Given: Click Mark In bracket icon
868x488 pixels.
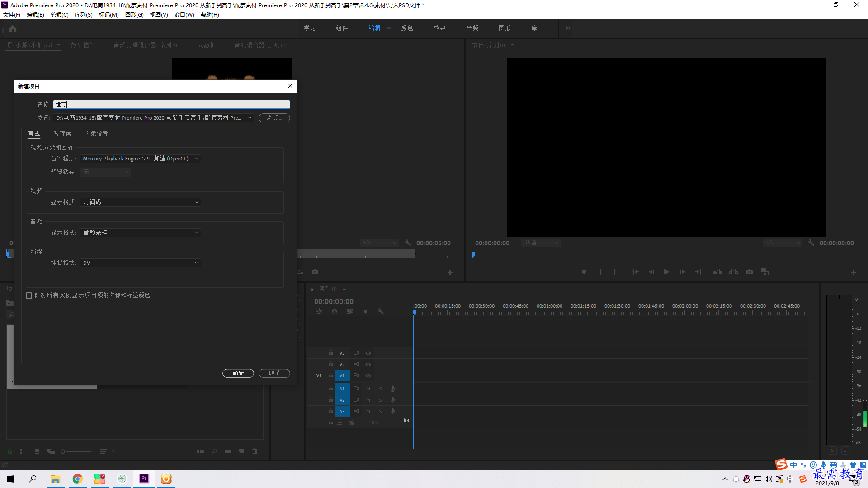Looking at the screenshot, I should coord(600,272).
